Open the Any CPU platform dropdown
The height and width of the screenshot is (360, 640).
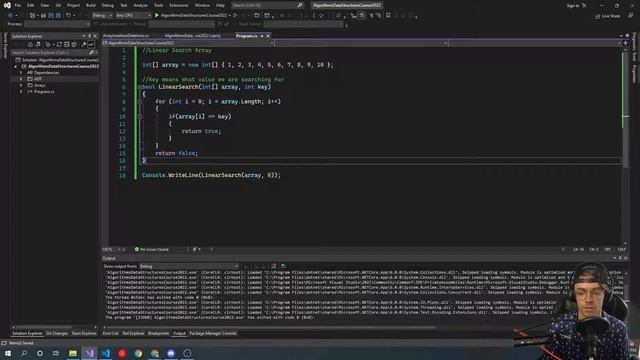[x=133, y=16]
